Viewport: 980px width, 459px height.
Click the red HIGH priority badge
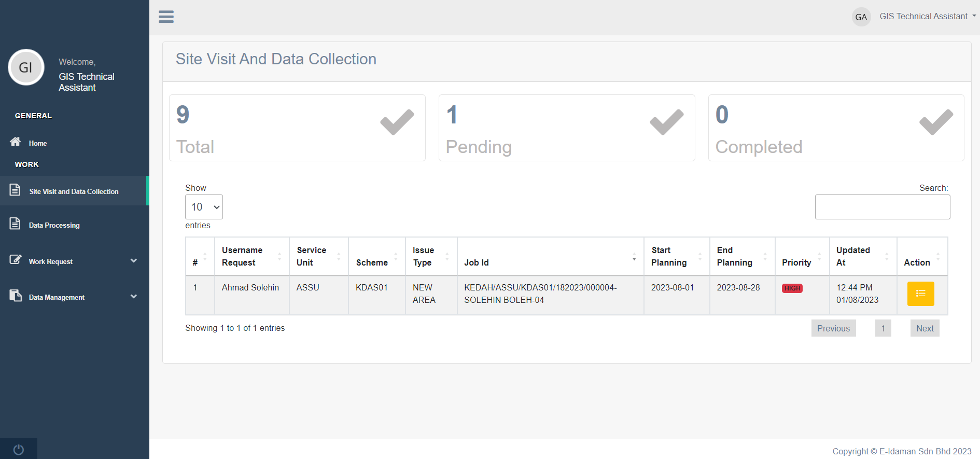792,288
